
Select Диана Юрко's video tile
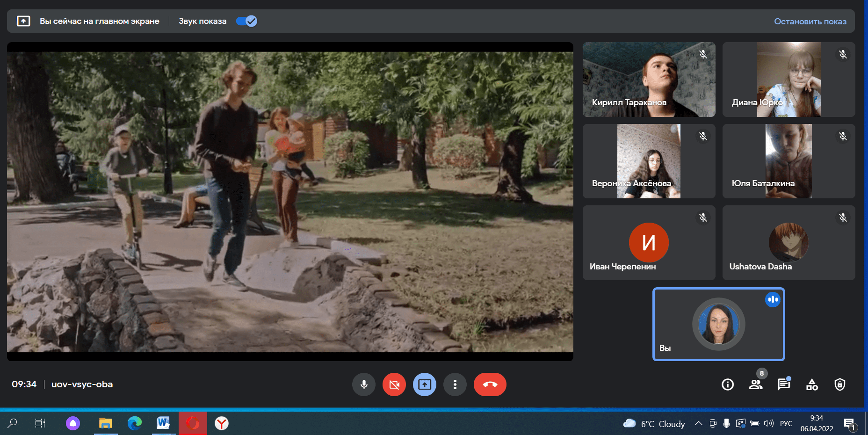pyautogui.click(x=789, y=80)
